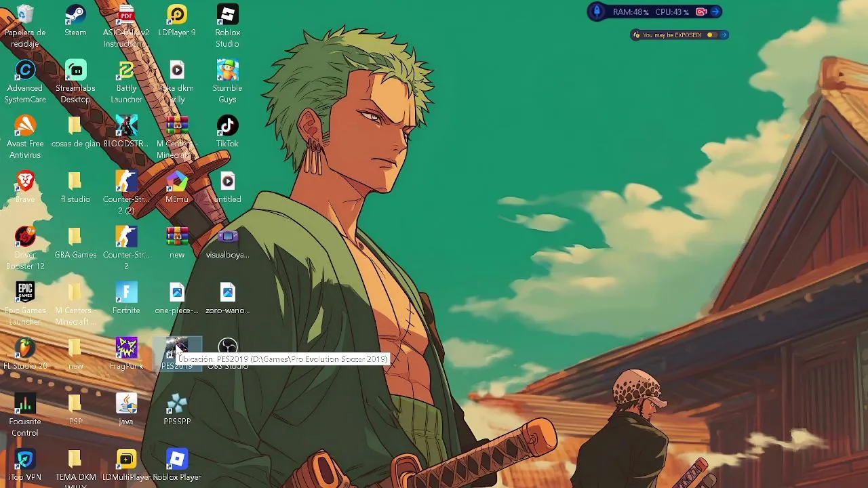The width and height of the screenshot is (868, 488).
Task: Launch the PPSSPP emulator shortcut
Action: coord(177,409)
